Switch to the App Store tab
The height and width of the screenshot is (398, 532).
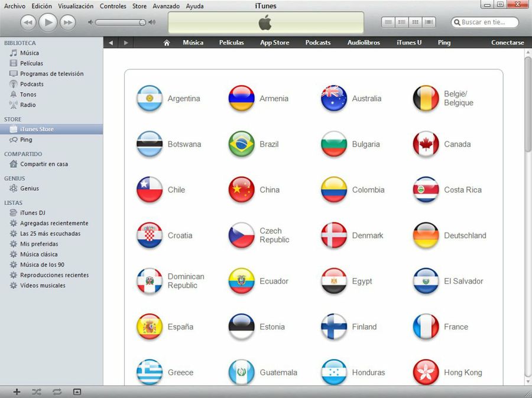[274, 42]
